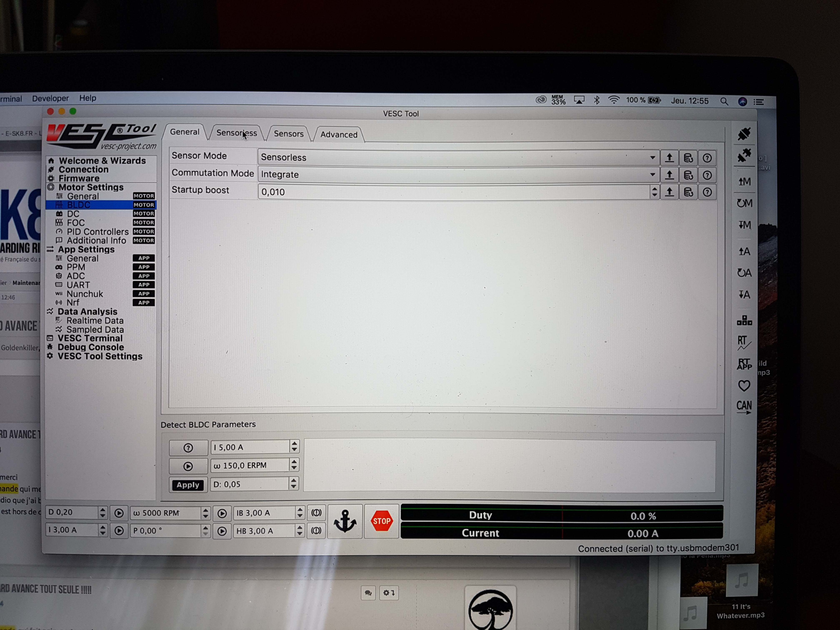Viewport: 840px width, 630px height.
Task: Open the Developer menu
Action: (x=50, y=98)
